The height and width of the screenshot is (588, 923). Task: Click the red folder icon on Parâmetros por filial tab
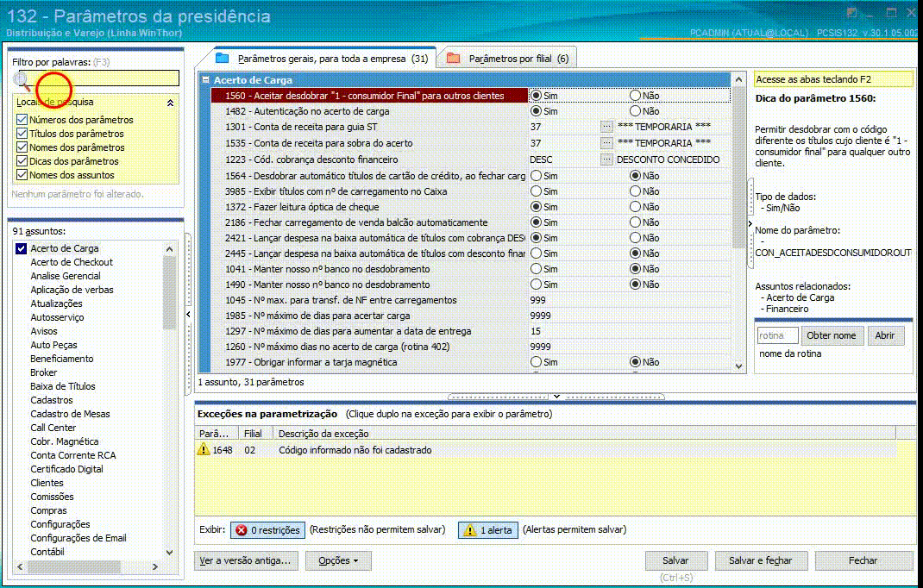coord(453,59)
